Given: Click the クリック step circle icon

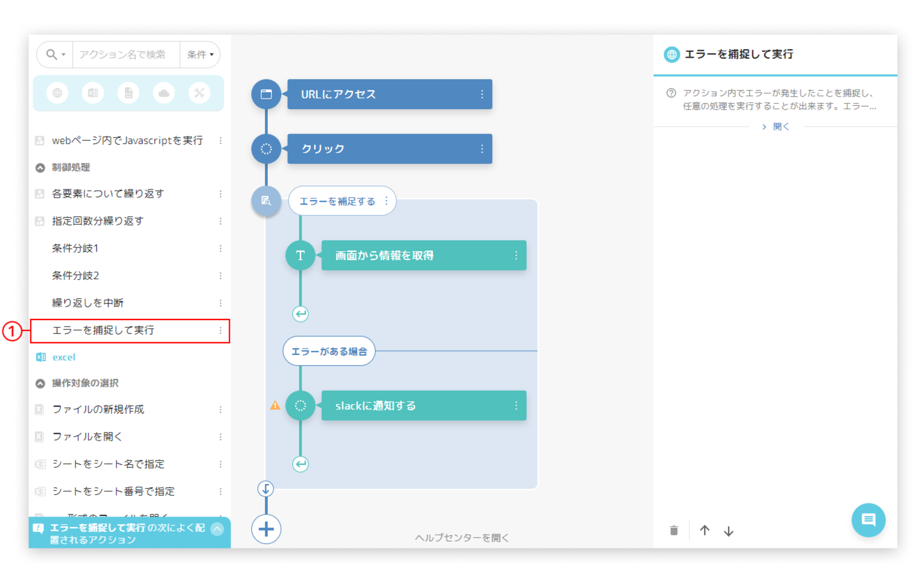Looking at the screenshot, I should [x=266, y=149].
